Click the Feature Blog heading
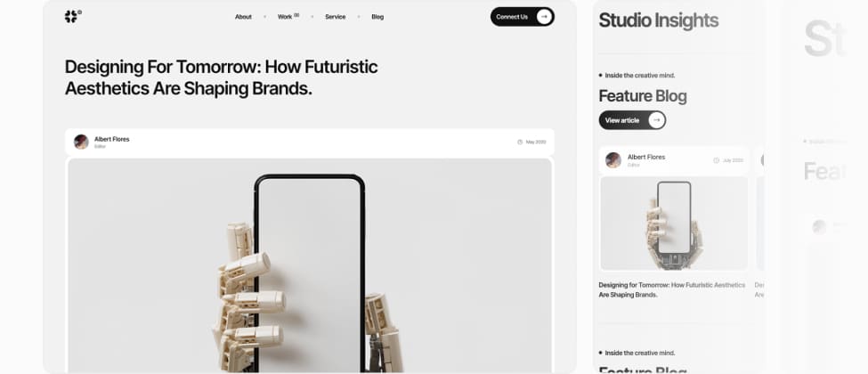Viewport: 868px width, 374px height. (643, 96)
